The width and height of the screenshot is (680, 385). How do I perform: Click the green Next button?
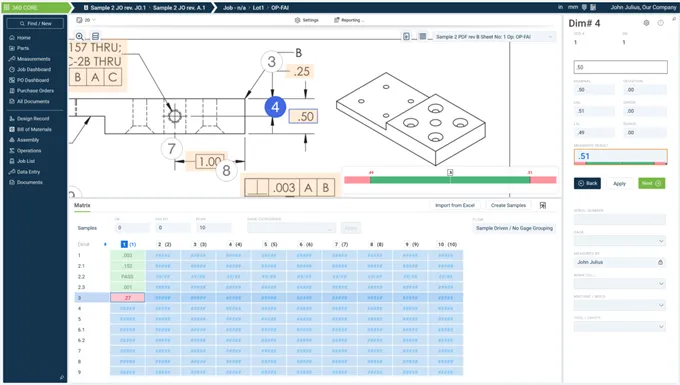click(x=651, y=183)
